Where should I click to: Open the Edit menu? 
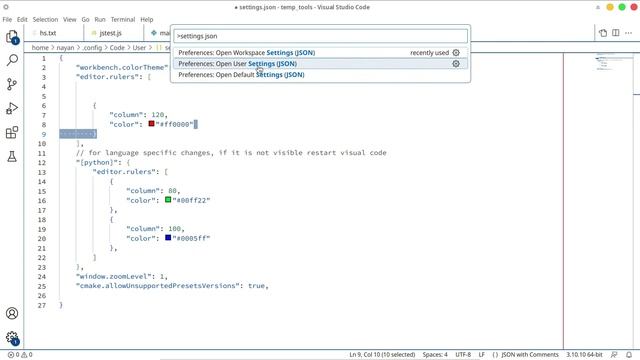click(x=22, y=19)
